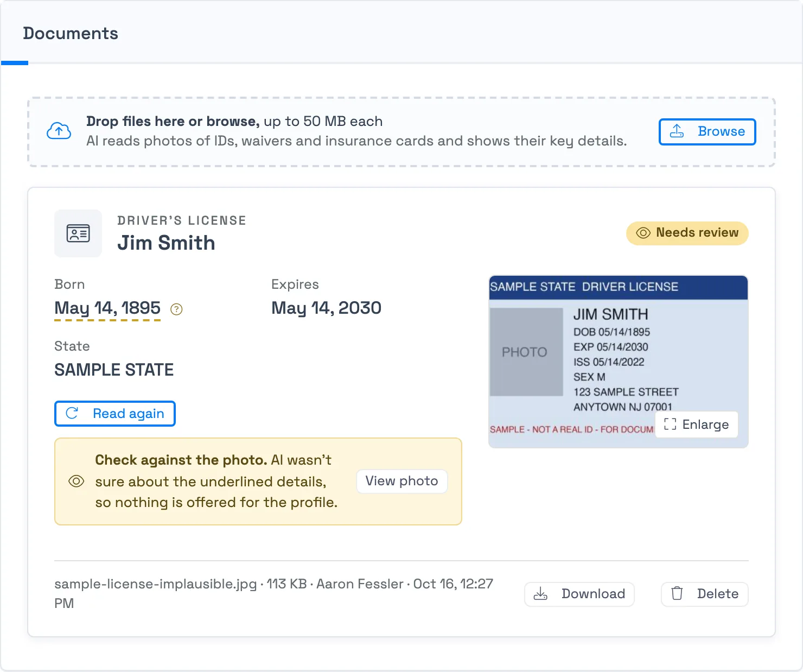This screenshot has height=672, width=803.
Task: Click the underlined birth date May 14, 1895
Action: pos(107,308)
